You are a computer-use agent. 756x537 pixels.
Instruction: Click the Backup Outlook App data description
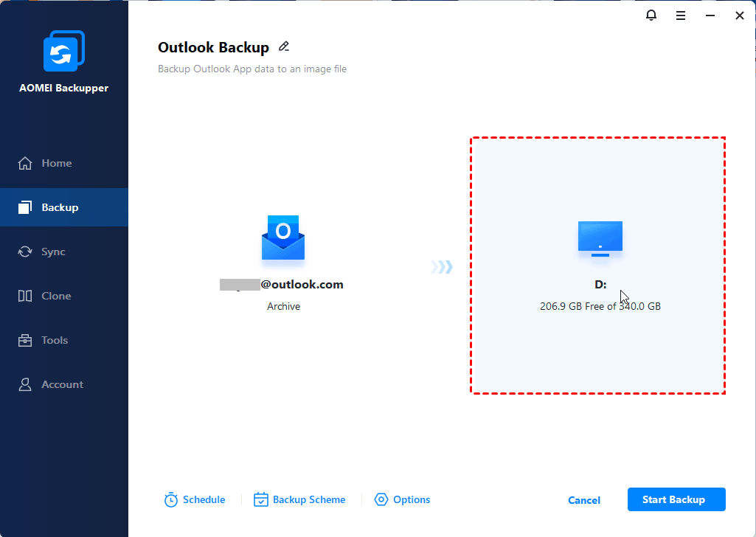tap(252, 69)
